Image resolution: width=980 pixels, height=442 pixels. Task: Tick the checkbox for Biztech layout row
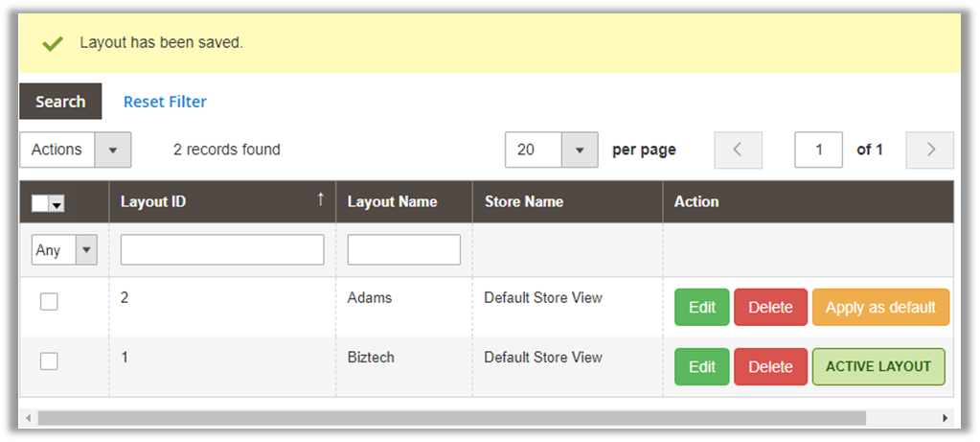pyautogui.click(x=49, y=361)
